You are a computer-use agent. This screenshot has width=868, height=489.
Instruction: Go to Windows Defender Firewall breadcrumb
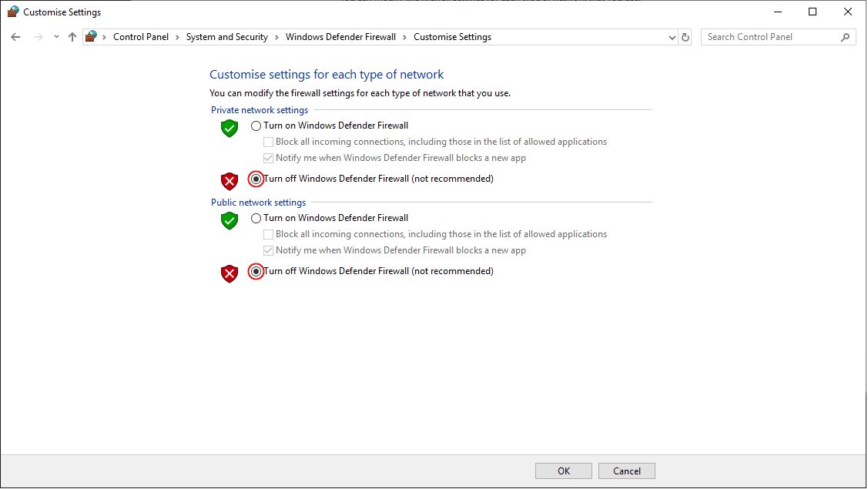tap(340, 37)
